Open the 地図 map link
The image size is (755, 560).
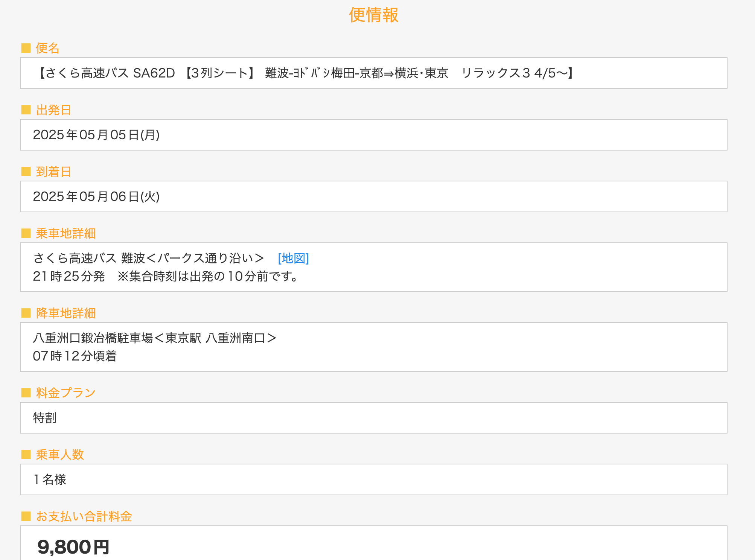point(293,258)
